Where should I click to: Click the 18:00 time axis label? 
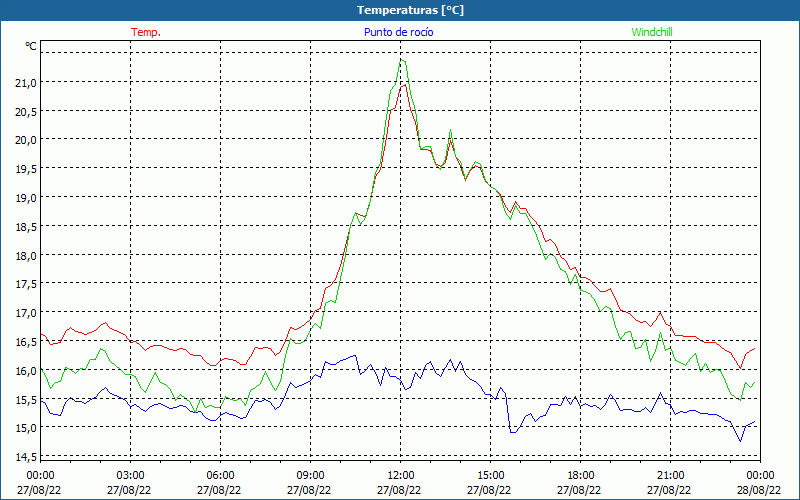point(581,476)
